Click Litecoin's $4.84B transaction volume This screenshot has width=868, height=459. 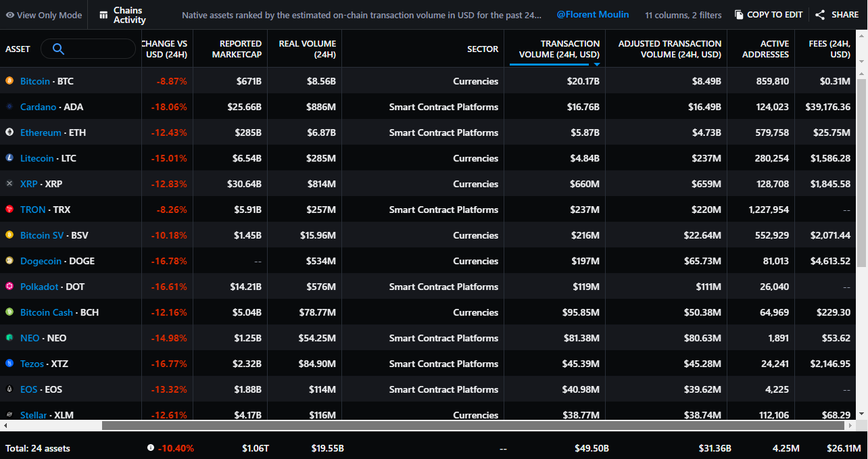pyautogui.click(x=585, y=158)
